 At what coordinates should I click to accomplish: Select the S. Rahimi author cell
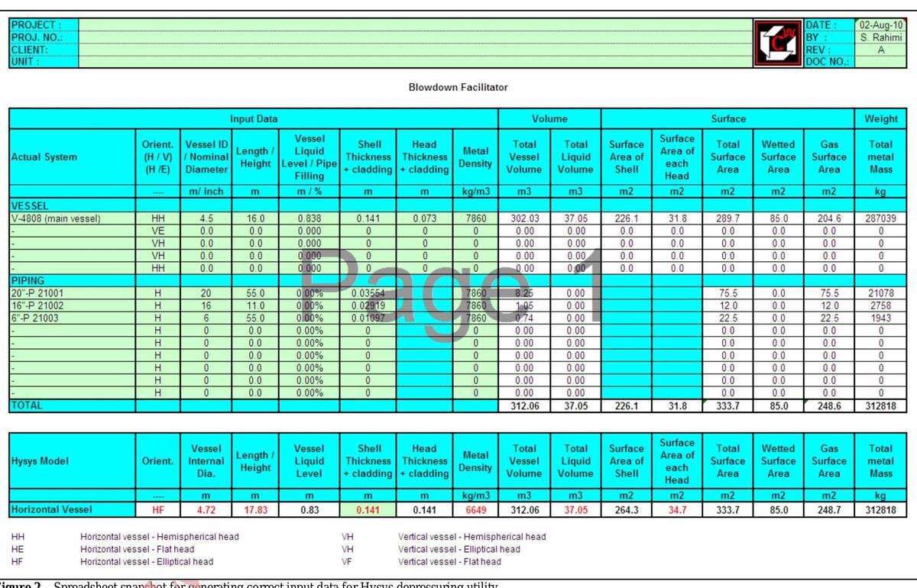click(881, 37)
